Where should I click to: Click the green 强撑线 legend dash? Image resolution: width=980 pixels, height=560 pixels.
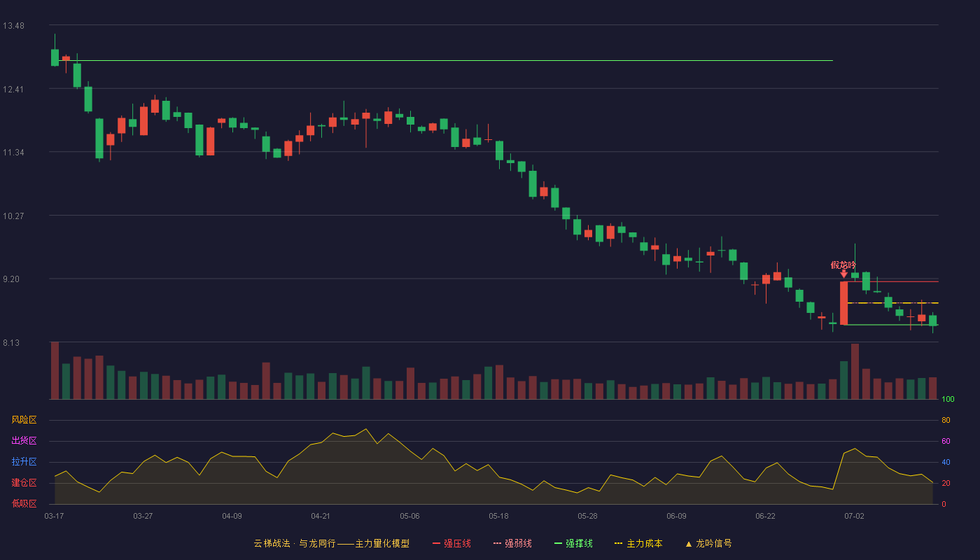click(558, 543)
